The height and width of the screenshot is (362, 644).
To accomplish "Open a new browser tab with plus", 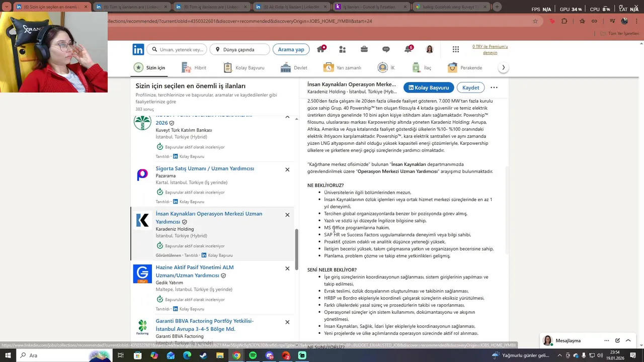I will (x=497, y=7).
